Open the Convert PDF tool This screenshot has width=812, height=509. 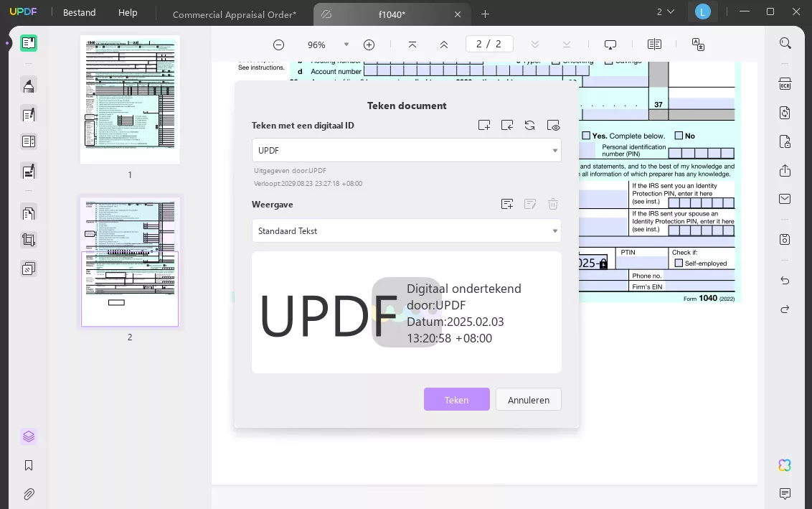tap(785, 113)
